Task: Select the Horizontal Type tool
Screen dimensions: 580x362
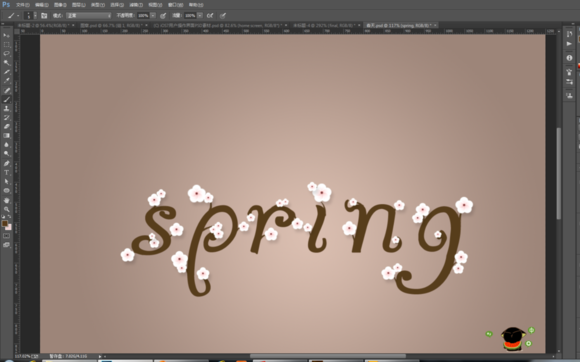Action: click(x=6, y=172)
